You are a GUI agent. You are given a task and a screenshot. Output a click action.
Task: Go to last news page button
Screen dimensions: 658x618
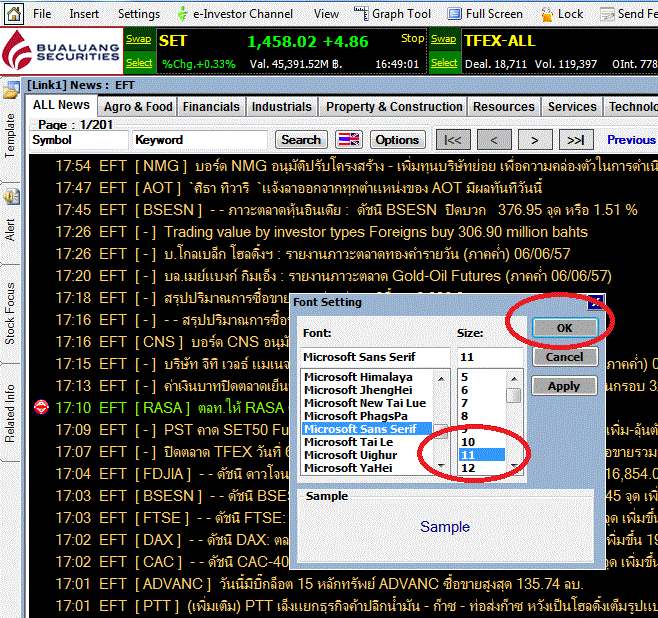pyautogui.click(x=576, y=140)
